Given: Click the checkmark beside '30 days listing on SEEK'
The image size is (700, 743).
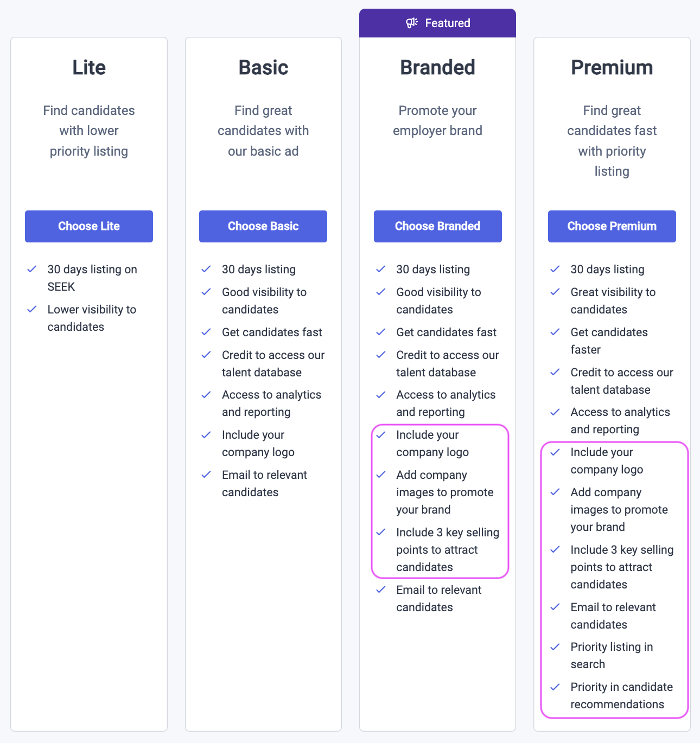Looking at the screenshot, I should (31, 269).
